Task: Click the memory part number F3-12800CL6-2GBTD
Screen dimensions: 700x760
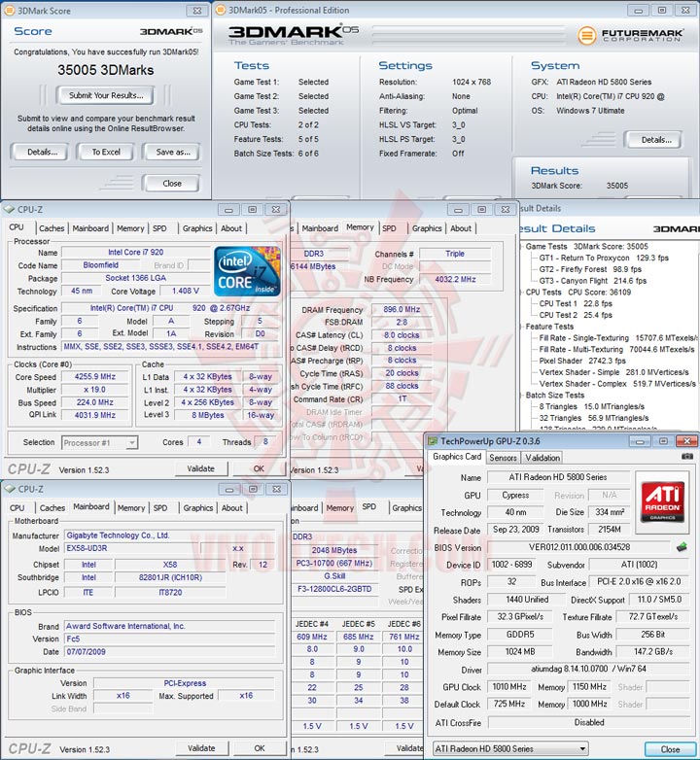Action: coord(334,589)
